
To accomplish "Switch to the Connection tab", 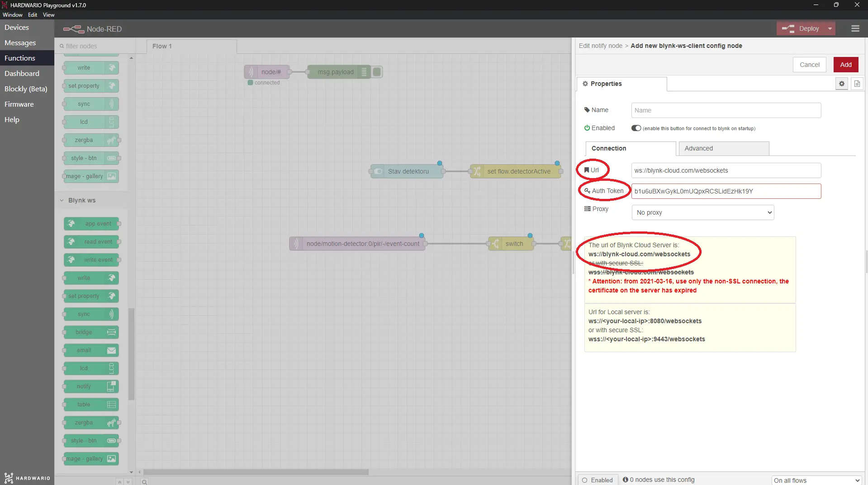I will pyautogui.click(x=631, y=148).
